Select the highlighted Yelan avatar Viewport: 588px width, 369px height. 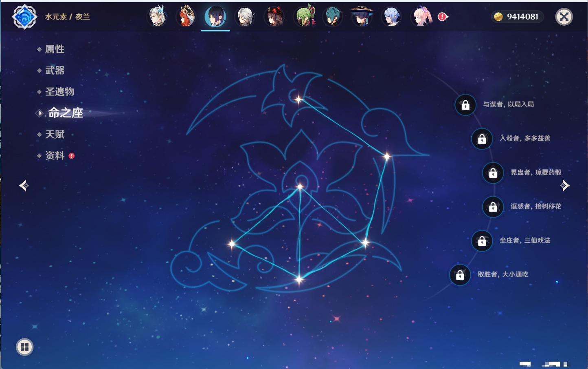click(x=215, y=17)
